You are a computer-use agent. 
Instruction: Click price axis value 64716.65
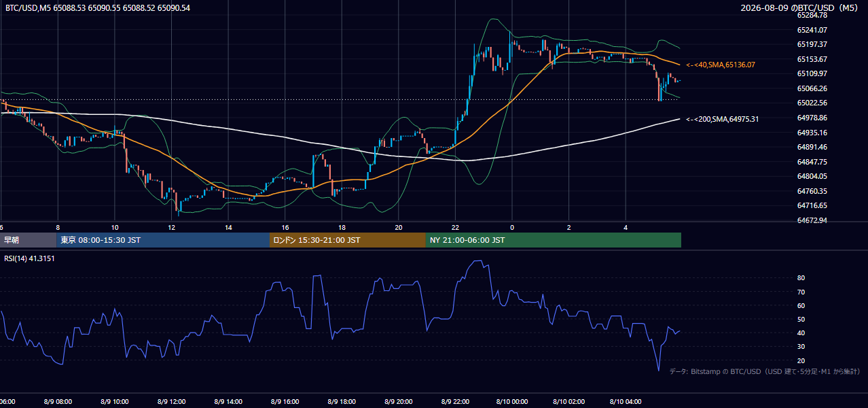tap(812, 205)
